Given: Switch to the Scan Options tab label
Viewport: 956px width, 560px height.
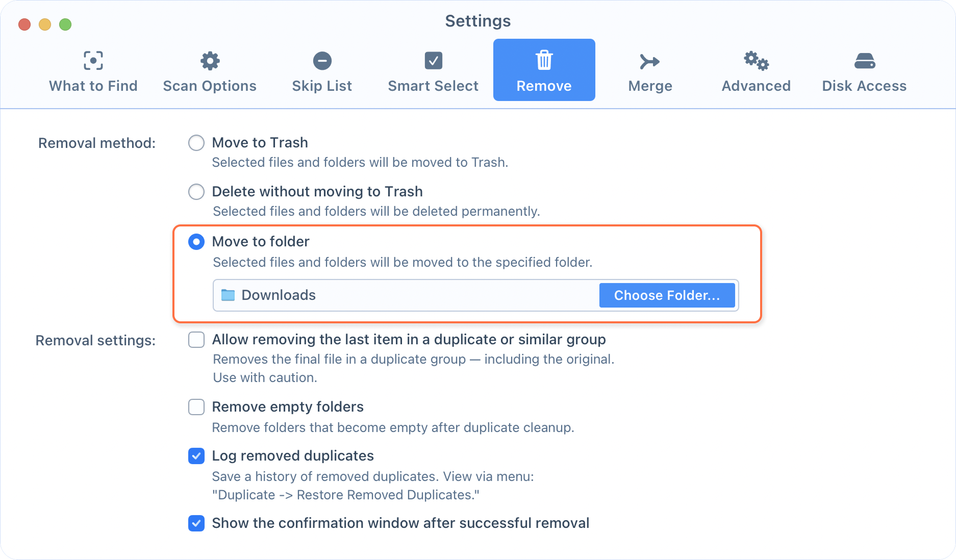Looking at the screenshot, I should click(x=210, y=86).
